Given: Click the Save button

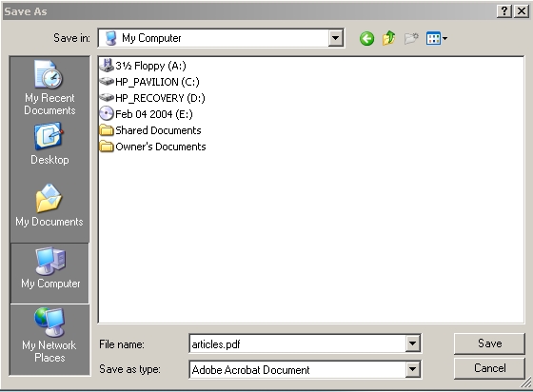Looking at the screenshot, I should 489,343.
